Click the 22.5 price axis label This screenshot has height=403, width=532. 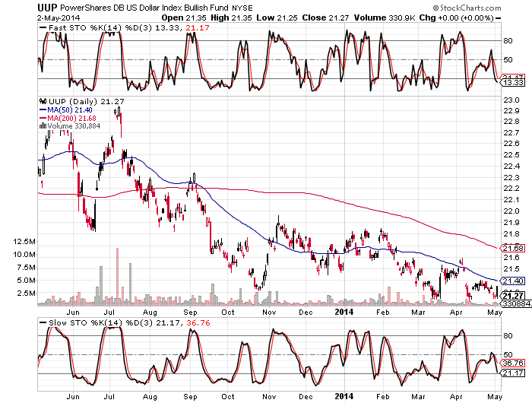(x=511, y=155)
